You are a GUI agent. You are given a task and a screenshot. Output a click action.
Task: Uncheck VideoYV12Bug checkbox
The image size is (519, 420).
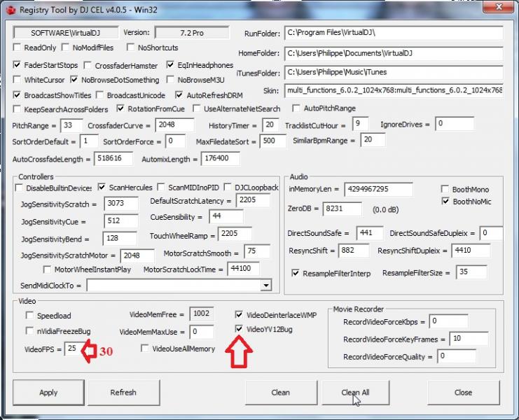pyautogui.click(x=239, y=329)
